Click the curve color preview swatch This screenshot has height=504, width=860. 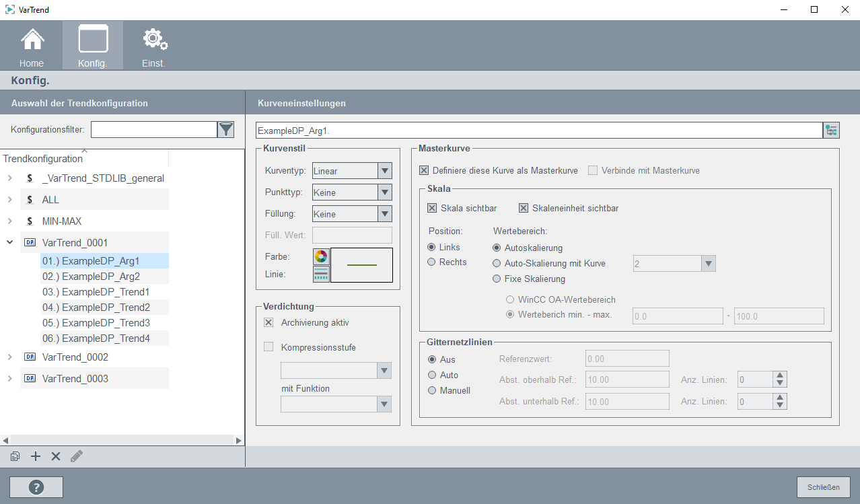tap(361, 265)
